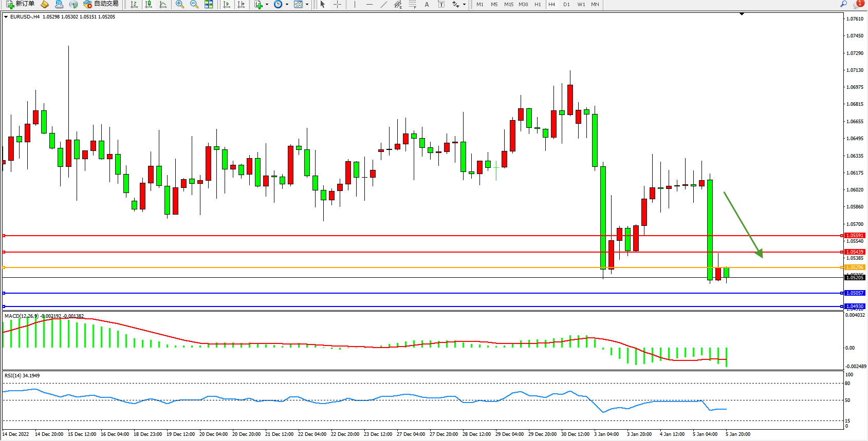The height and width of the screenshot is (441, 868).
Task: Select the trendline drawing tool
Action: 383,4
